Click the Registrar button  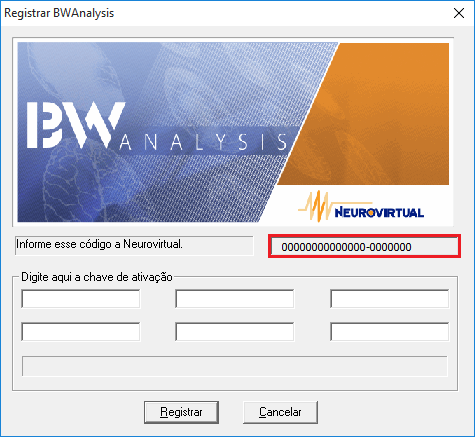(x=181, y=412)
